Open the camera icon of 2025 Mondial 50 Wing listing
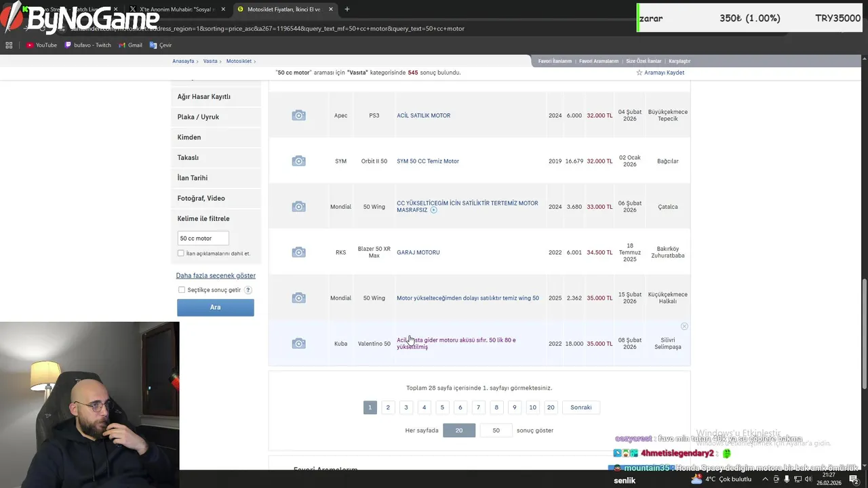This screenshot has width=868, height=488. pyautogui.click(x=298, y=298)
